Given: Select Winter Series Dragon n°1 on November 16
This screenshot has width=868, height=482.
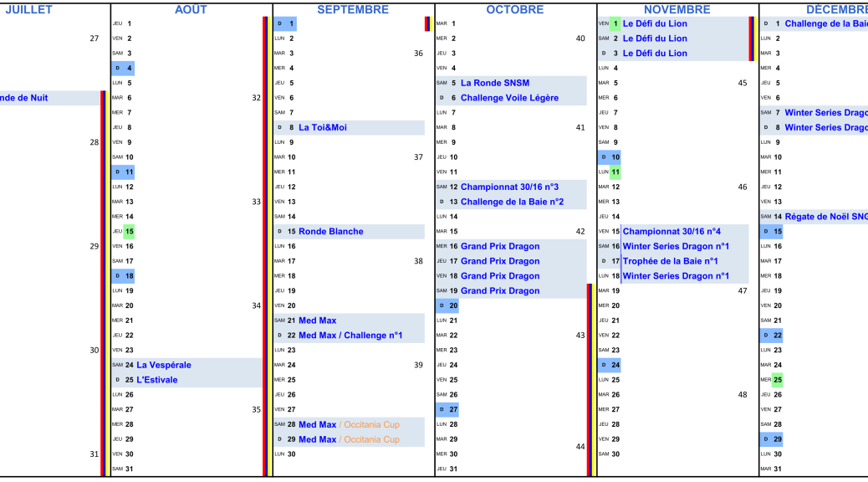Looking at the screenshot, I should point(676,247).
